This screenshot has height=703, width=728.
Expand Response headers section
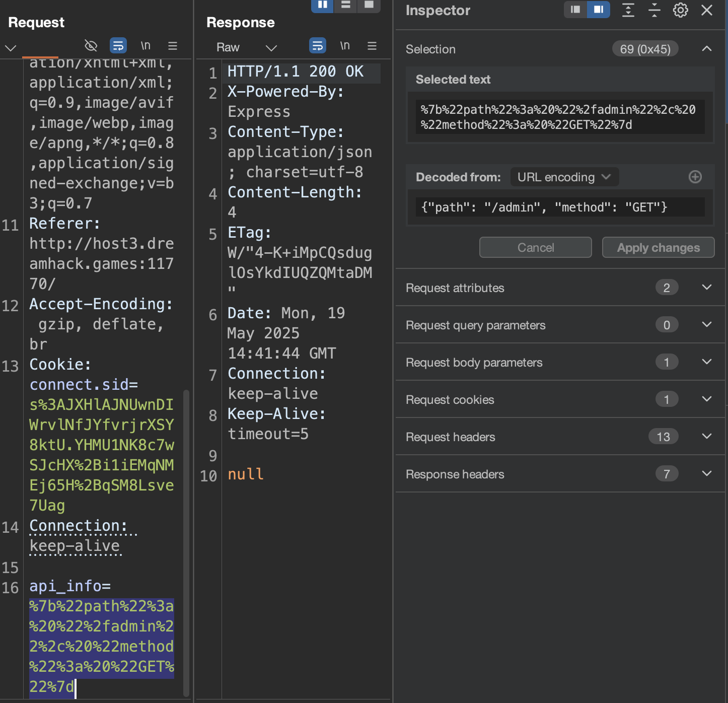[560, 474]
